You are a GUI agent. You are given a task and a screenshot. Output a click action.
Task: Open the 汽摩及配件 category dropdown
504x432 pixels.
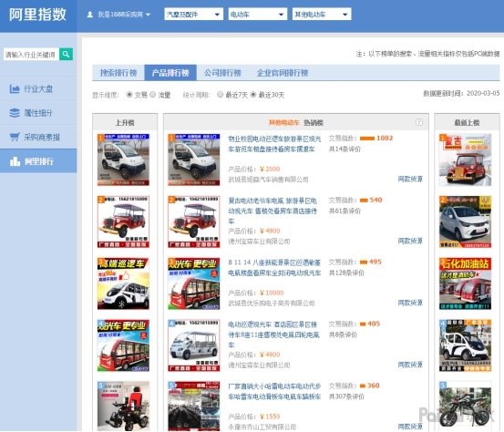(x=193, y=15)
